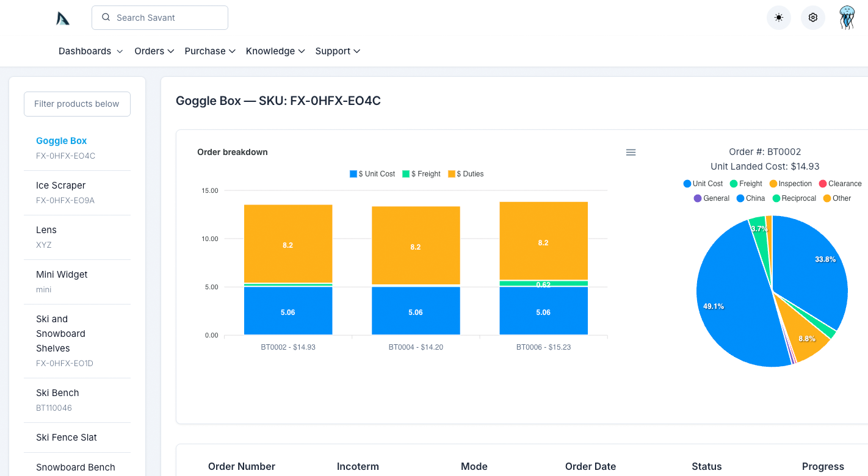Select the Snowboard Bench list item
The height and width of the screenshot is (476, 868).
click(x=75, y=467)
